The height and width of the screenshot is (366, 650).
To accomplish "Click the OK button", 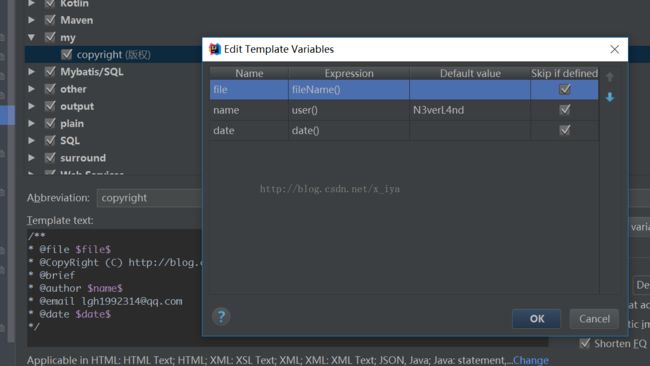I will (536, 319).
